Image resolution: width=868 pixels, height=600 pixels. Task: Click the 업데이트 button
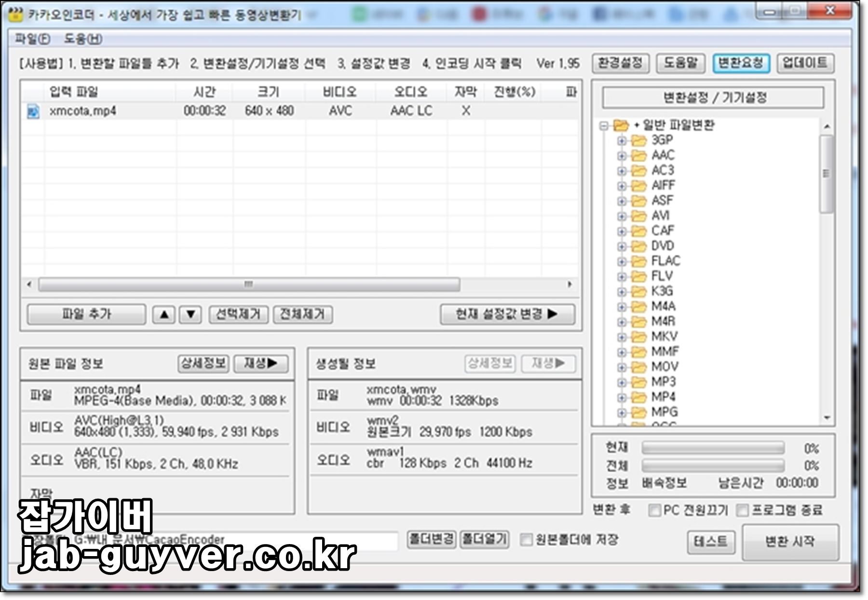(x=805, y=63)
